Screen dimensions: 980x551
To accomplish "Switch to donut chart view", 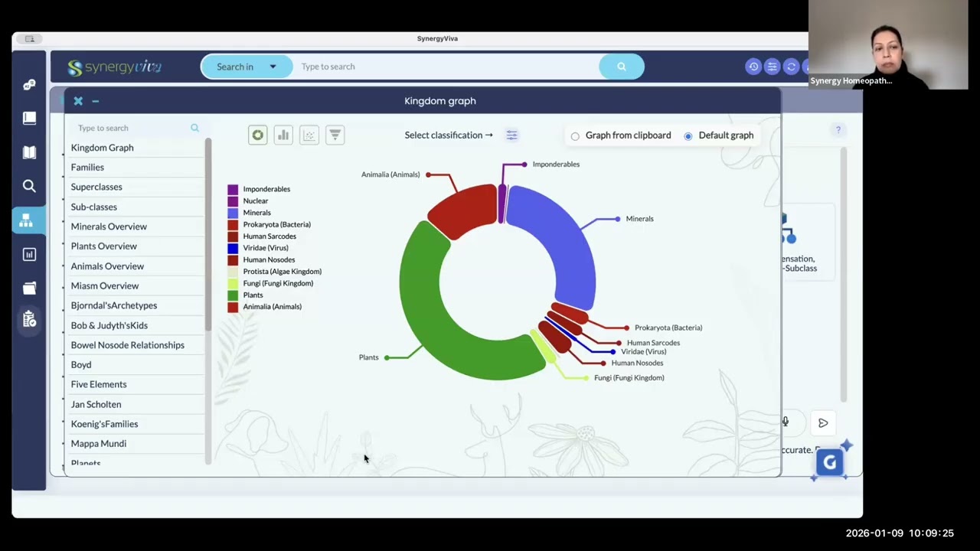I will [258, 135].
